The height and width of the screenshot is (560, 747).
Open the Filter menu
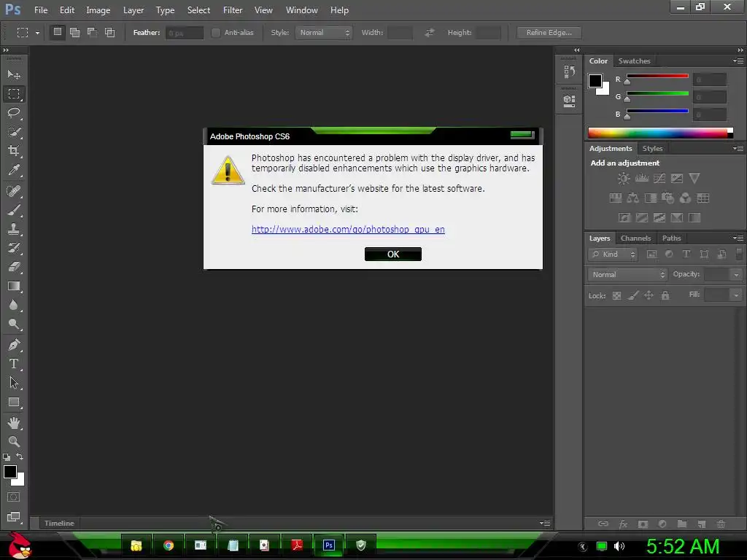233,10
